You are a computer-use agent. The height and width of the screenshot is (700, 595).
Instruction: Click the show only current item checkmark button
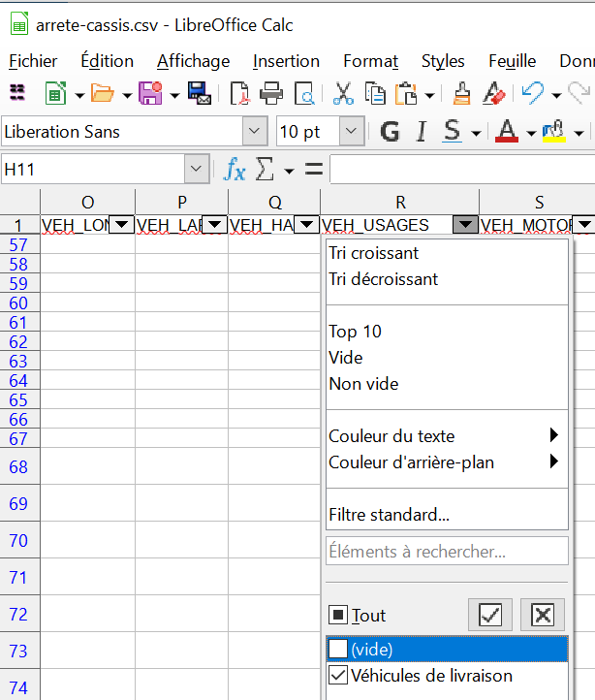490,615
